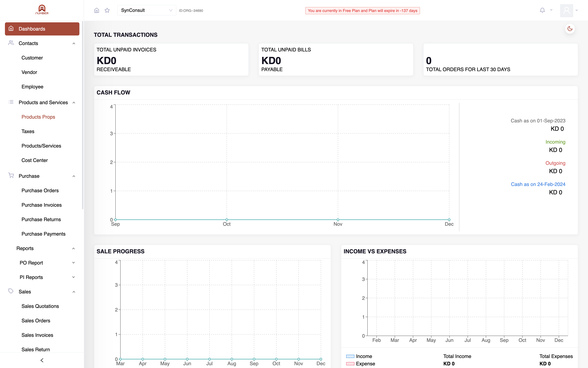The image size is (588, 368).
Task: Navigate to Purchase Invoices
Action: tap(42, 205)
